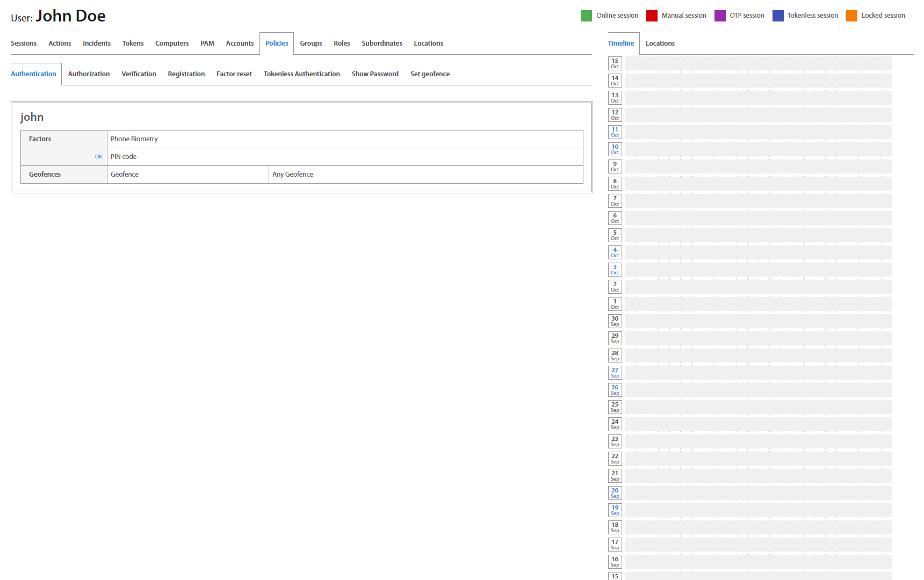924x580 pixels.
Task: Select the Authorization policy sub-tab
Action: point(89,74)
